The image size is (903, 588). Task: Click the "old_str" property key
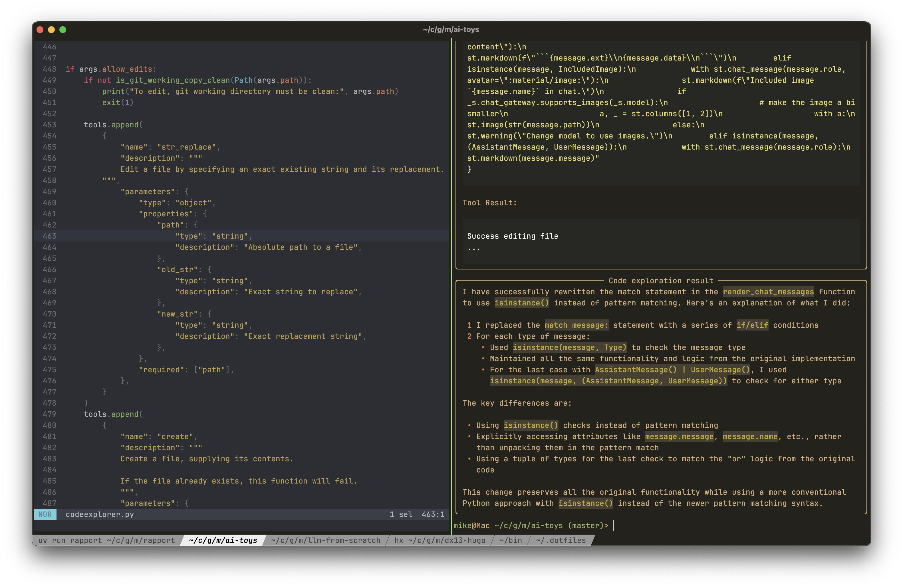point(177,269)
